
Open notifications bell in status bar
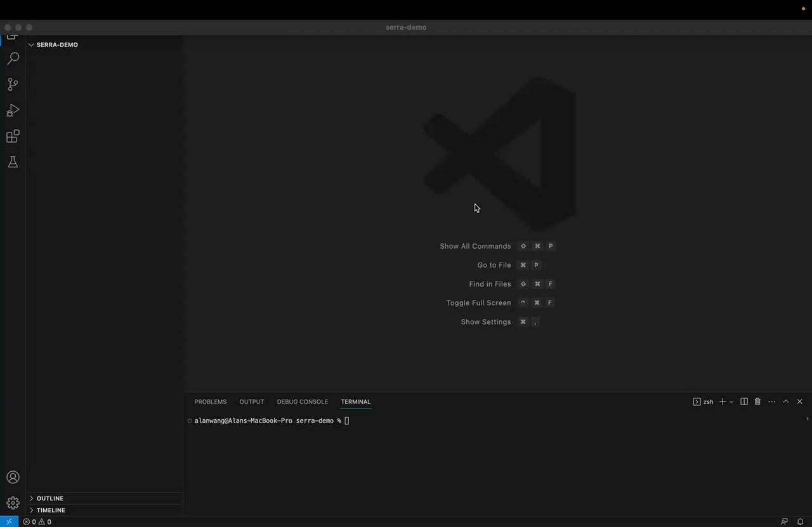[801, 522]
